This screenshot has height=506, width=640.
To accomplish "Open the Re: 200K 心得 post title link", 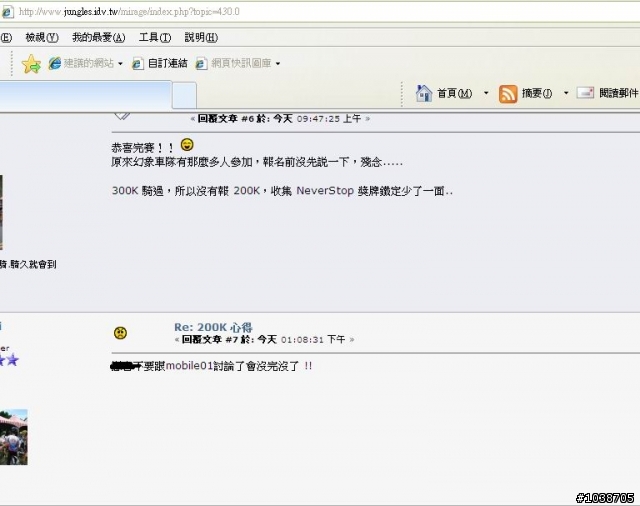I will coord(213,327).
